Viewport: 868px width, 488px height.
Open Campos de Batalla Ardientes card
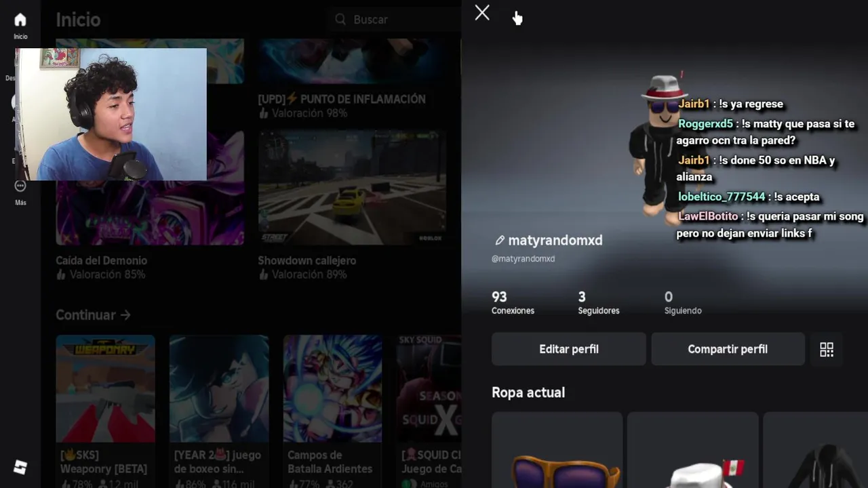(332, 411)
